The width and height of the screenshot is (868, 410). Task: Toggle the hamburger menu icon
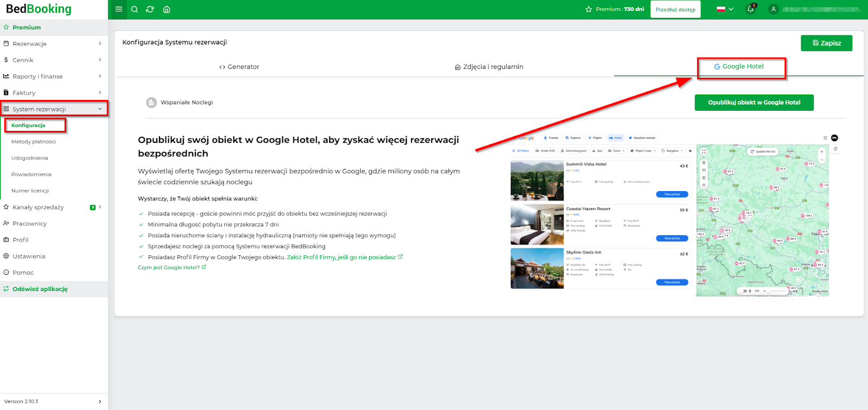click(x=119, y=9)
